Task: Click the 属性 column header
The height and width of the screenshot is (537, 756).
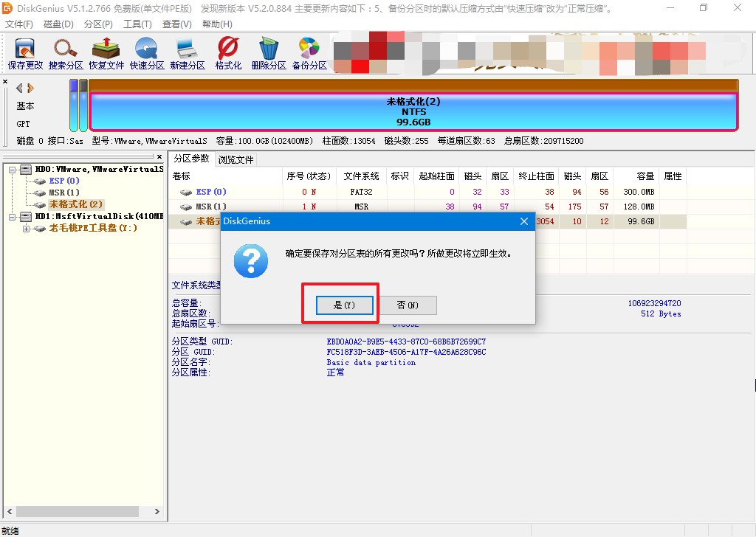Action: 673,176
